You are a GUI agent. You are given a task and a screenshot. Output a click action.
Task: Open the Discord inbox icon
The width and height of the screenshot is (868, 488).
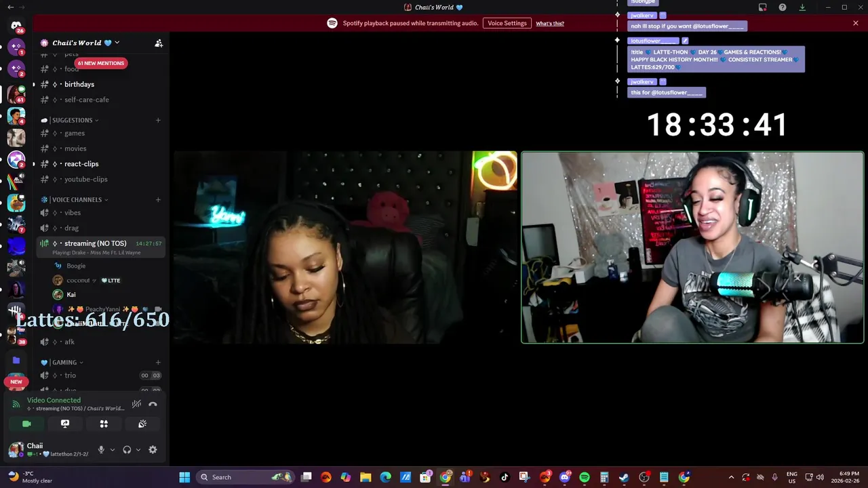click(763, 7)
